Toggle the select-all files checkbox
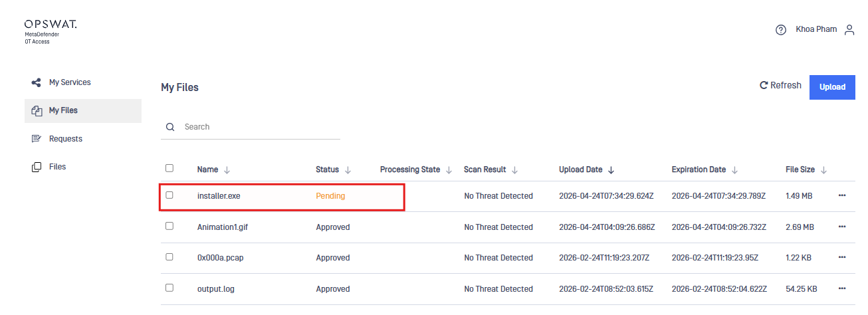868x315 pixels. (x=169, y=169)
